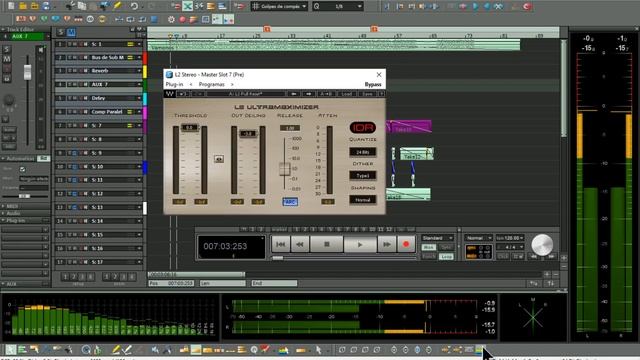This screenshot has width=640, height=360.
Task: Click the go-to-start button in transport
Action: pyautogui.click(x=280, y=244)
